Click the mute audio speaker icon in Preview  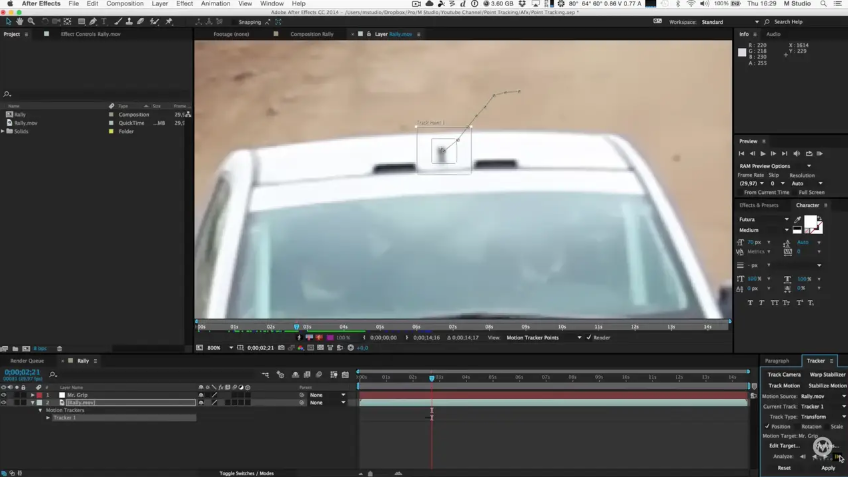(x=797, y=154)
